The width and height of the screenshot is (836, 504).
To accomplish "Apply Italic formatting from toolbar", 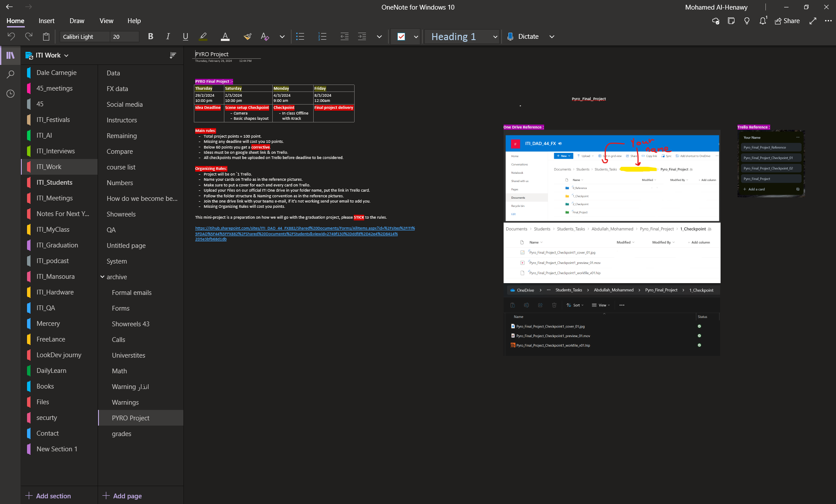I will (168, 37).
